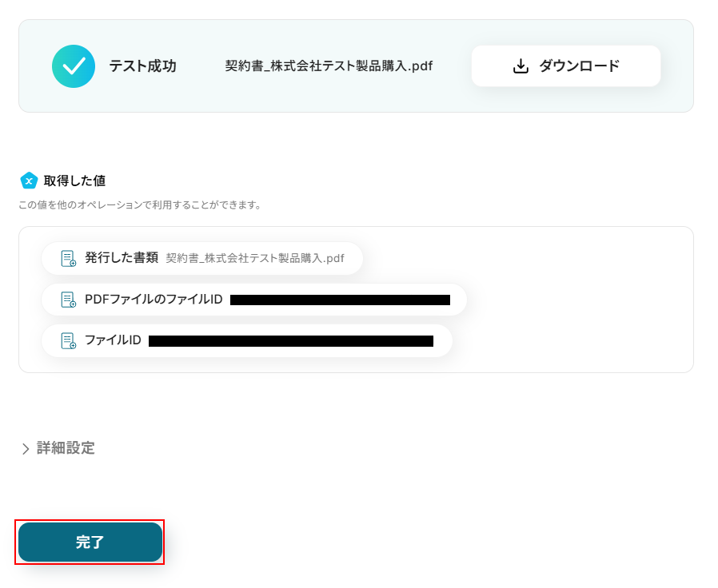Click the blue 取得した値 pentagon icon
718x588 pixels.
29,181
